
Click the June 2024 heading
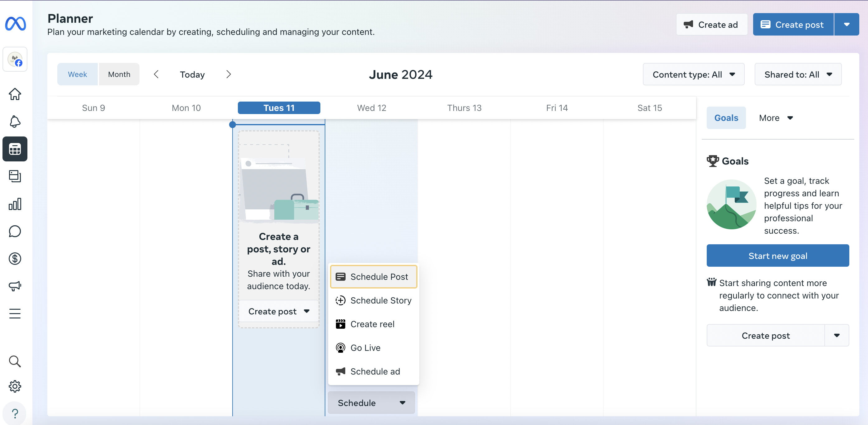pyautogui.click(x=401, y=74)
